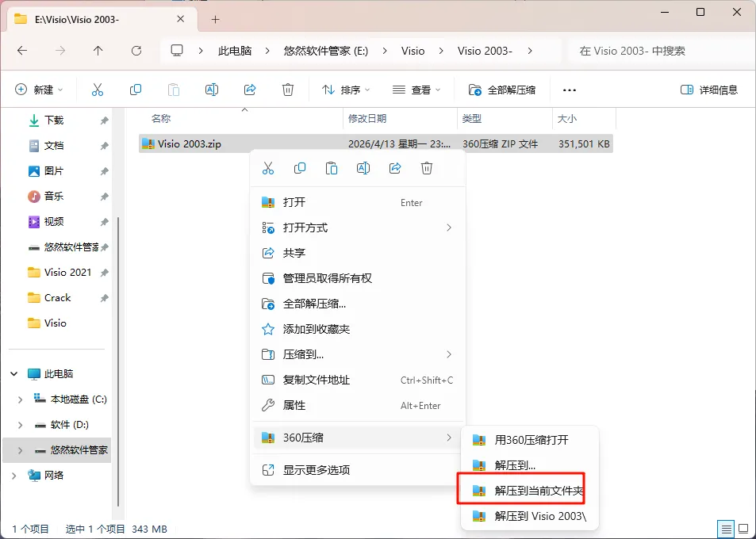756x539 pixels.
Task: Click the Delete trash icon in the toolbar
Action: tap(288, 90)
